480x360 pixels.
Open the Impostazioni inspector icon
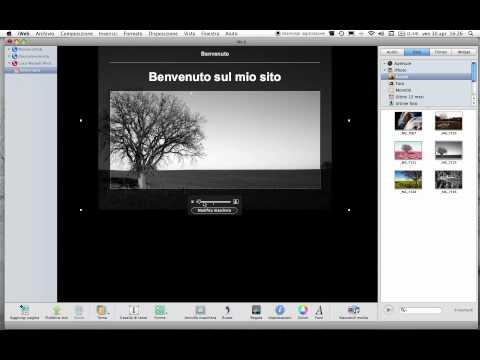(x=280, y=310)
